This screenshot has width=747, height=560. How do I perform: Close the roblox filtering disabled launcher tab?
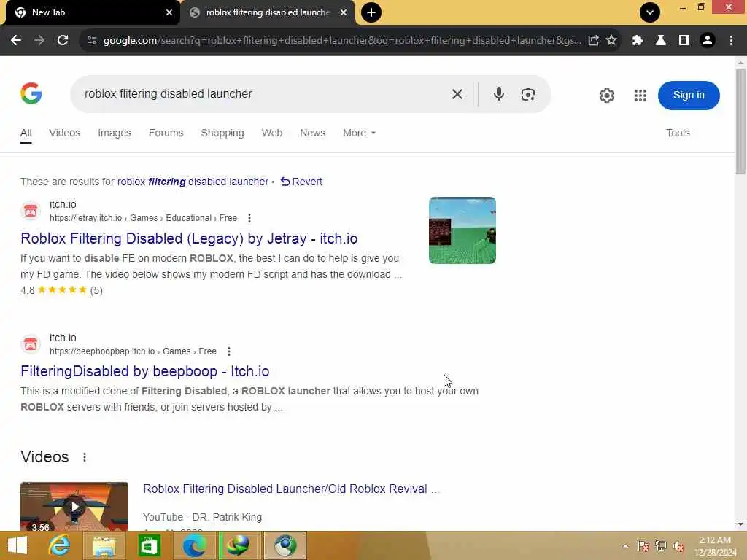tap(344, 12)
